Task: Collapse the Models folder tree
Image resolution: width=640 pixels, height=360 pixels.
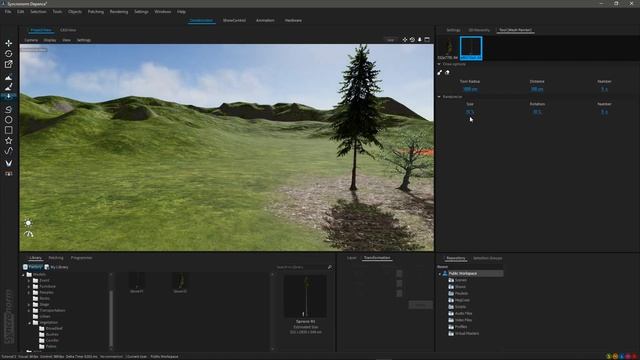Action: [23, 275]
